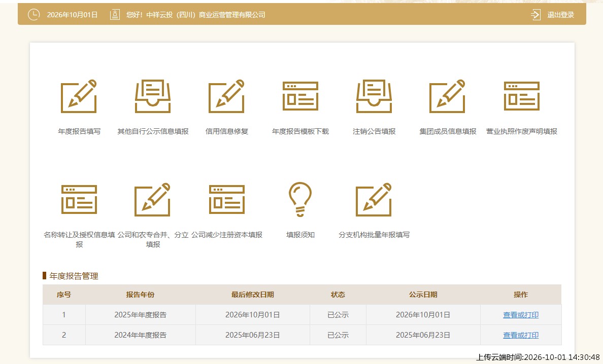Image resolution: width=603 pixels, height=364 pixels.
Task: Click the clock icon beside the date
Action: point(34,15)
